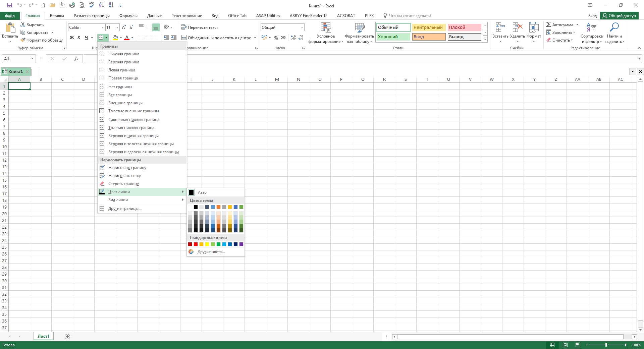Click Другие границы... menu entry
The width and height of the screenshot is (644, 349).
142,209
